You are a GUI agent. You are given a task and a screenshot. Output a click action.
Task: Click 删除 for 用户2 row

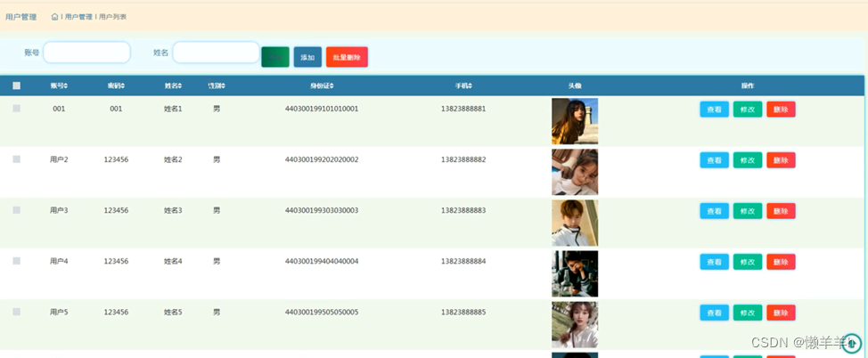(x=781, y=160)
